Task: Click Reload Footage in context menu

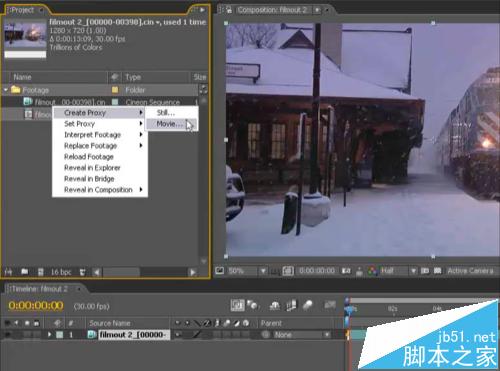Action: click(100, 157)
